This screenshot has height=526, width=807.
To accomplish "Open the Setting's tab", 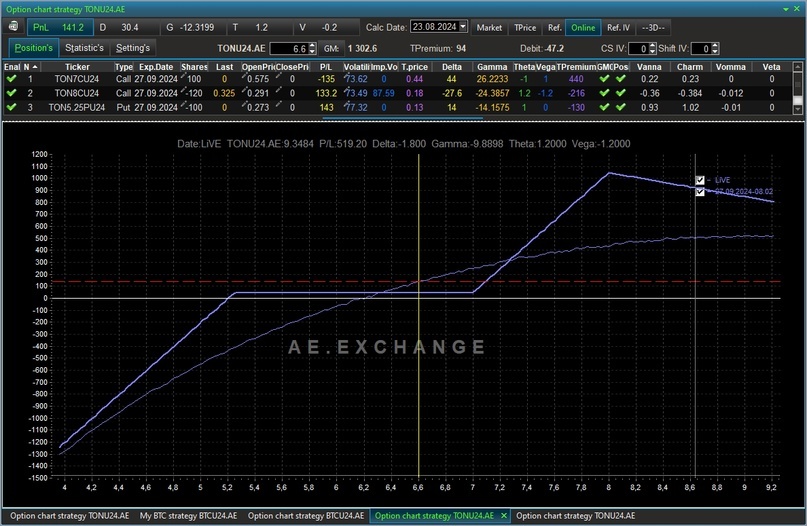I will pos(133,48).
